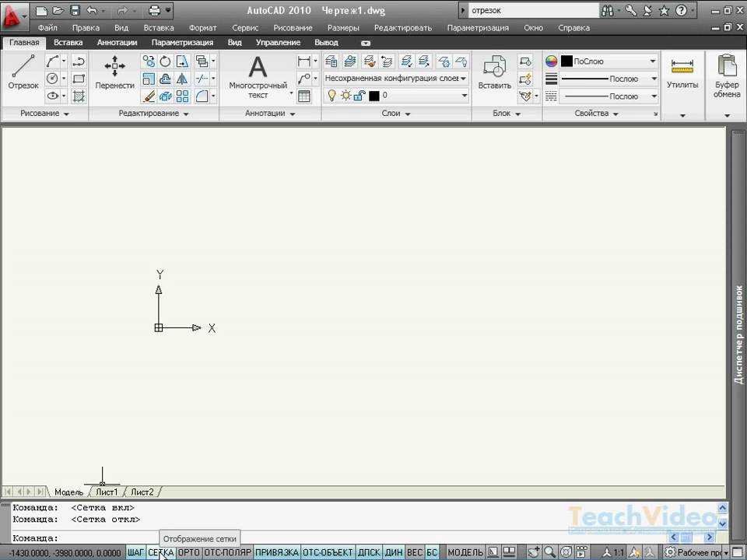Toggle ШАГ snap mode
The height and width of the screenshot is (560, 747).
pyautogui.click(x=135, y=552)
